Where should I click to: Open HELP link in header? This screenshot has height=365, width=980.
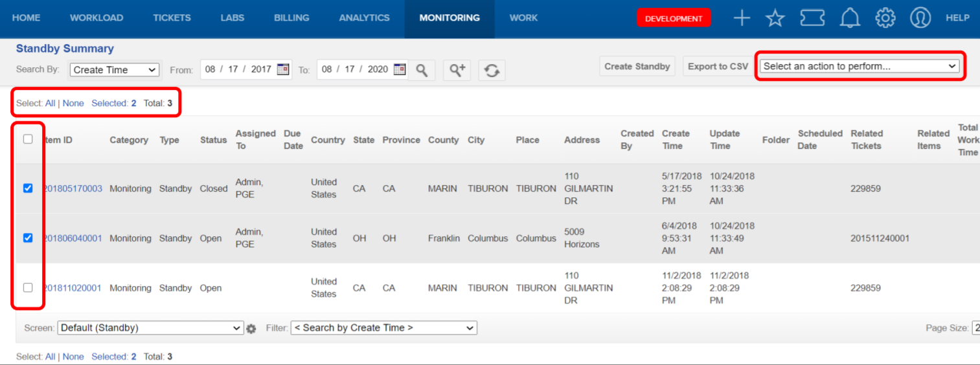[x=957, y=18]
